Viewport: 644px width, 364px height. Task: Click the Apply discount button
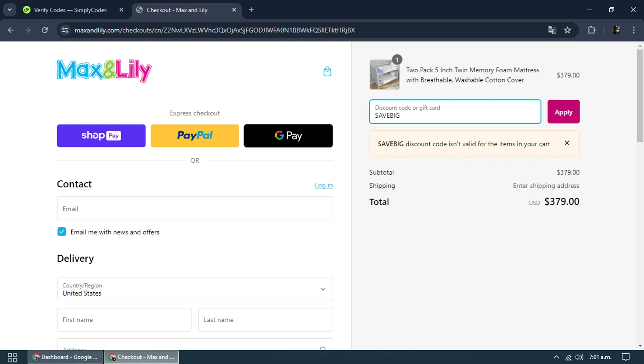tap(563, 112)
